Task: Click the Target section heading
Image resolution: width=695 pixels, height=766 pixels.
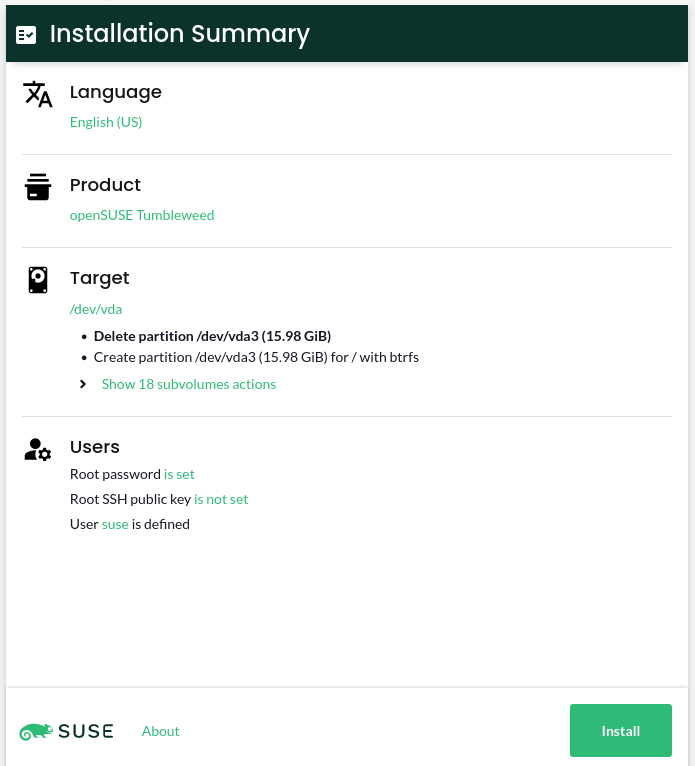Action: tap(100, 278)
